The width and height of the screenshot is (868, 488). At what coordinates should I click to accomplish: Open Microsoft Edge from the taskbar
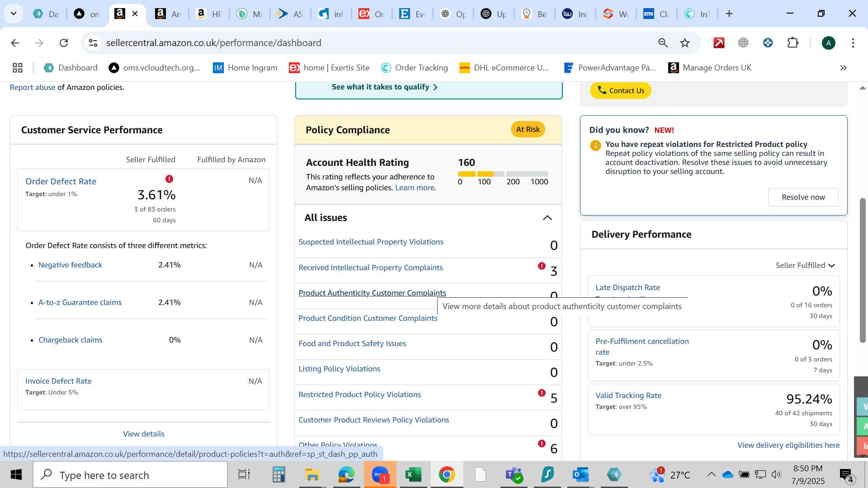346,475
